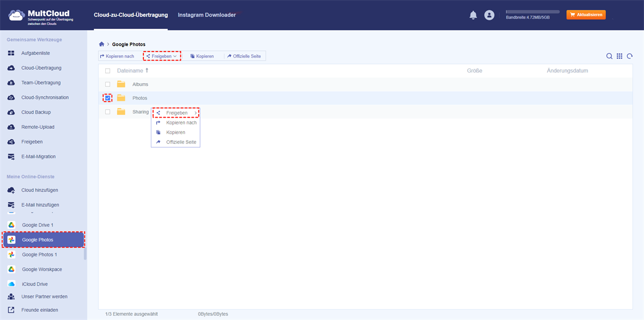This screenshot has width=644, height=320.
Task: Switch to grid view icon
Action: 619,56
